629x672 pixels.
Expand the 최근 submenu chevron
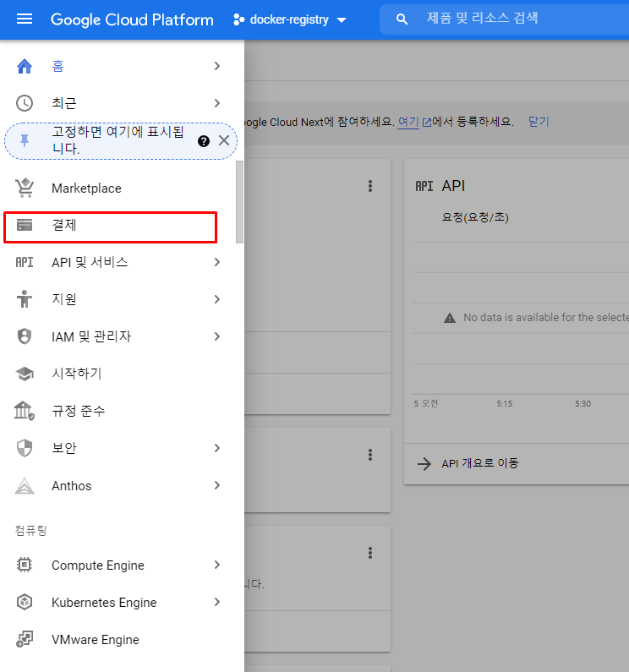[217, 103]
